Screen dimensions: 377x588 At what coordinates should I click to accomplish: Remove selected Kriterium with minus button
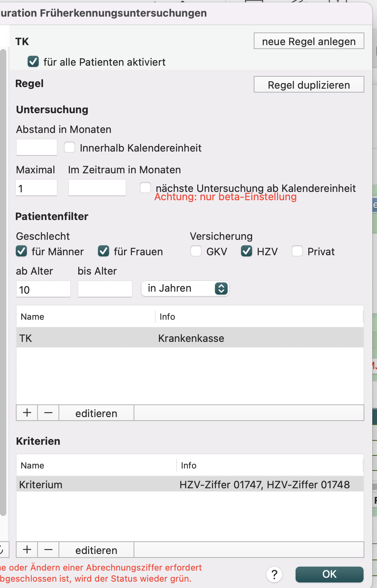click(48, 550)
